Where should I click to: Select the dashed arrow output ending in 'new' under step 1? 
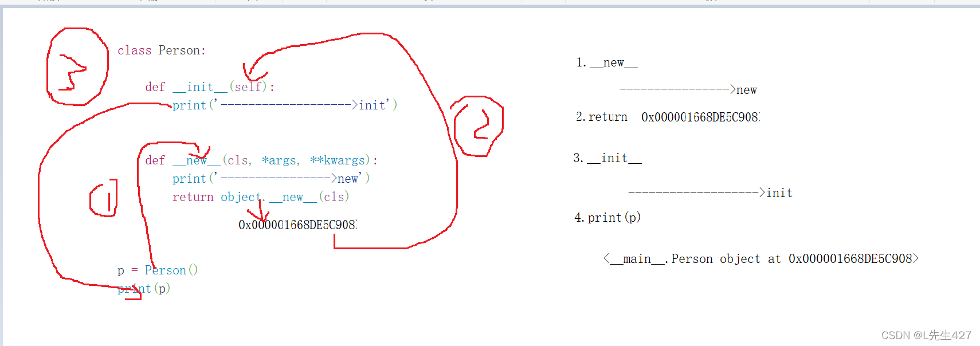[x=688, y=90]
